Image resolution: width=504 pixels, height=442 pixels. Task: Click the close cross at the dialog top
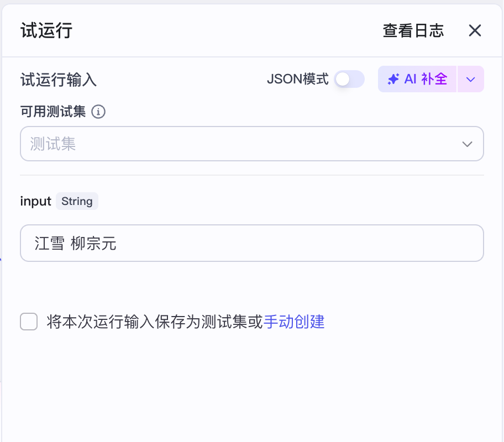475,30
